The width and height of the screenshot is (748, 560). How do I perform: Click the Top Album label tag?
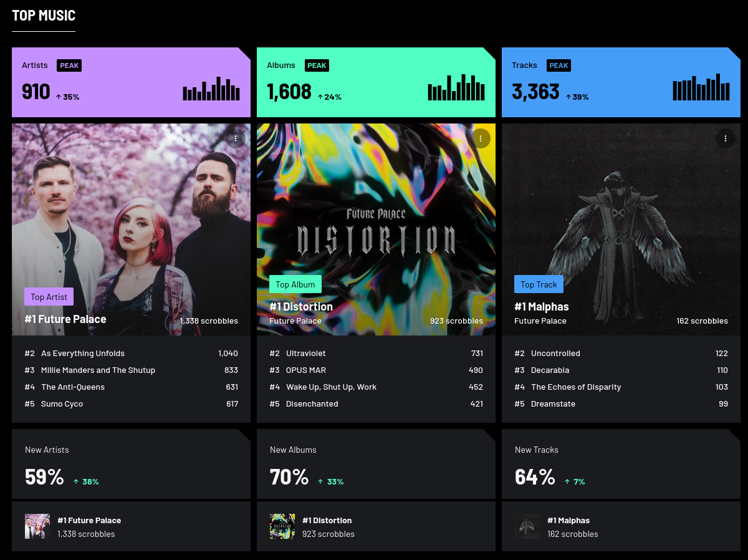click(x=295, y=284)
